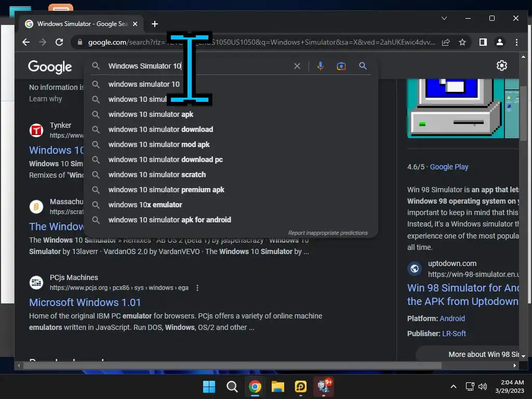Show hidden tray icons chevron
The width and height of the screenshot is (532, 399).
click(x=453, y=387)
